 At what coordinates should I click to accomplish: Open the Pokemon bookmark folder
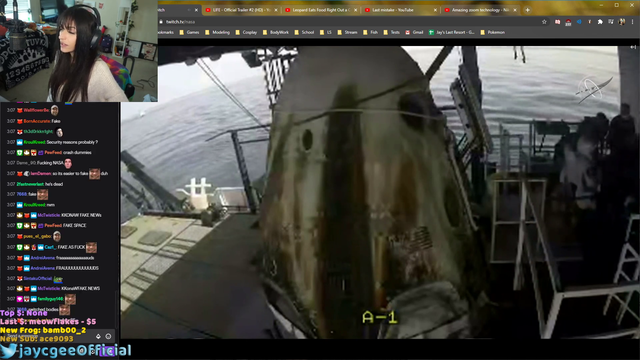coord(493,32)
